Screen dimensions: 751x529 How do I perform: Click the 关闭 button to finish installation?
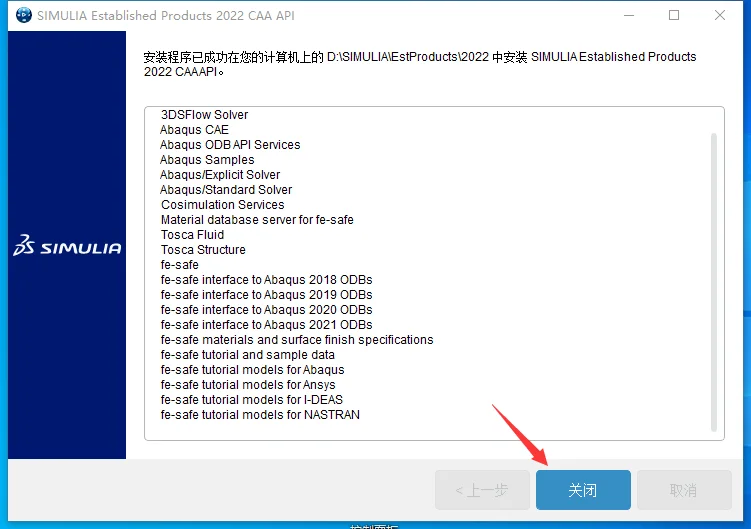click(583, 490)
